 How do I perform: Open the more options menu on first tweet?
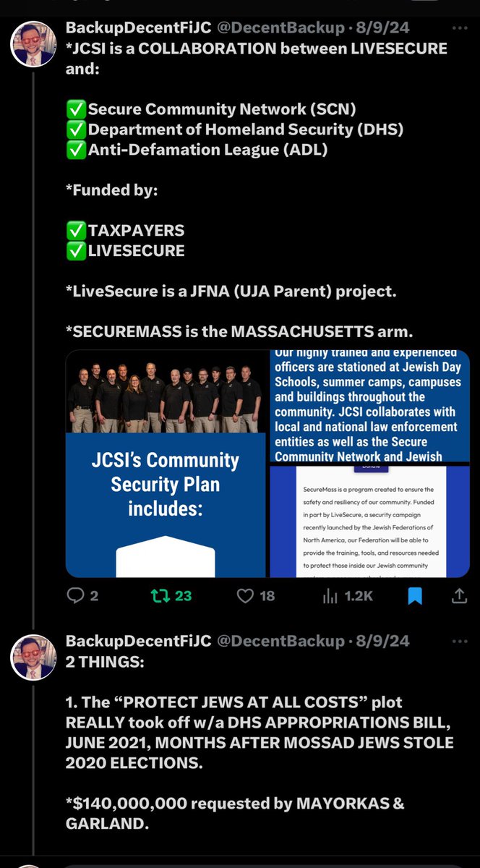(460, 29)
